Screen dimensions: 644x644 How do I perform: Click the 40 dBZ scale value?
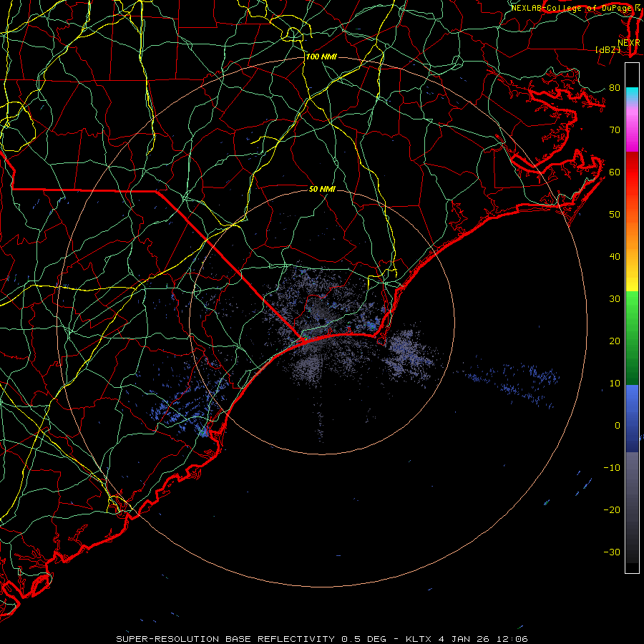pyautogui.click(x=615, y=257)
